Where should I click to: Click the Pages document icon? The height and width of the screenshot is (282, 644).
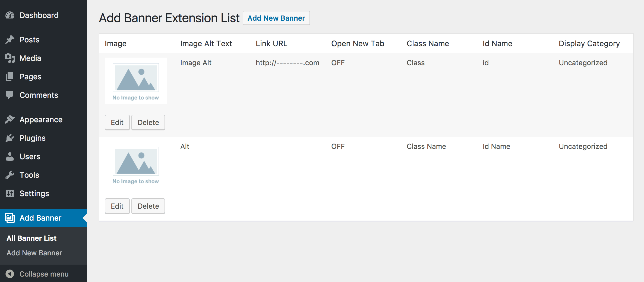(x=10, y=77)
